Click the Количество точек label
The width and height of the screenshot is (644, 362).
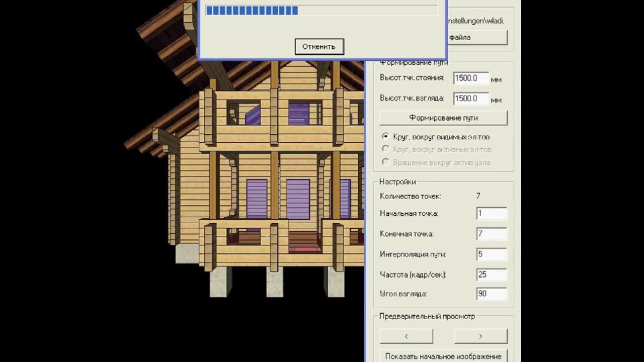411,196
